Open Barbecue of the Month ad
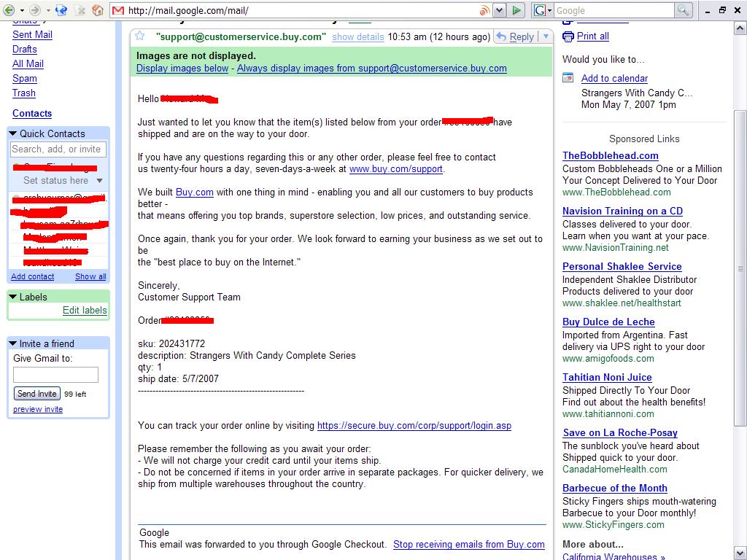The height and width of the screenshot is (560, 747). pos(614,488)
